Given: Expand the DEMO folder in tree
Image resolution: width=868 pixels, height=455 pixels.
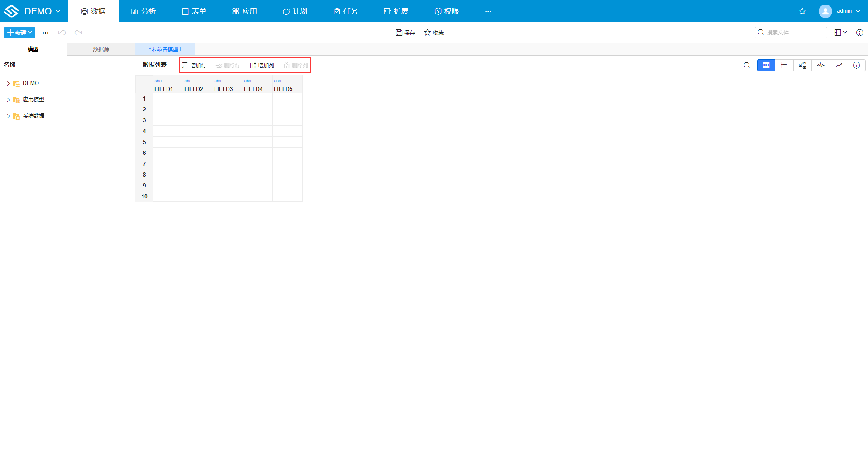Looking at the screenshot, I should (x=8, y=83).
